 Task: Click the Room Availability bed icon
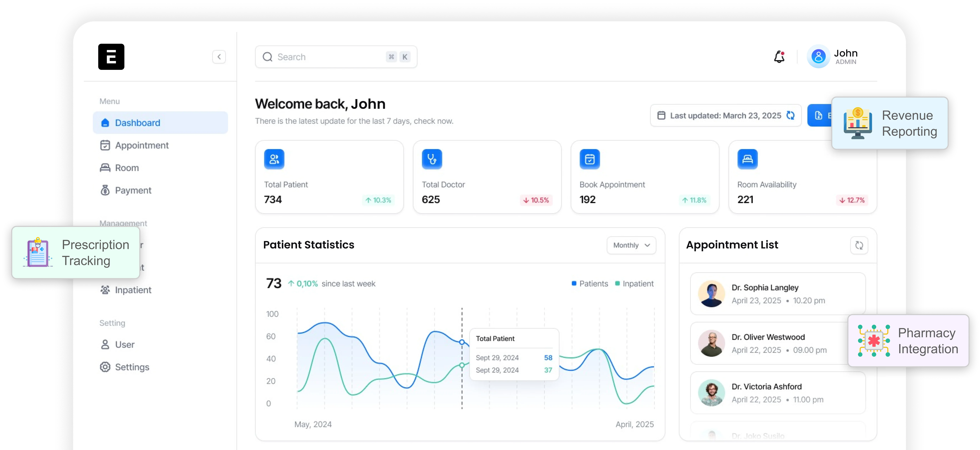(747, 159)
